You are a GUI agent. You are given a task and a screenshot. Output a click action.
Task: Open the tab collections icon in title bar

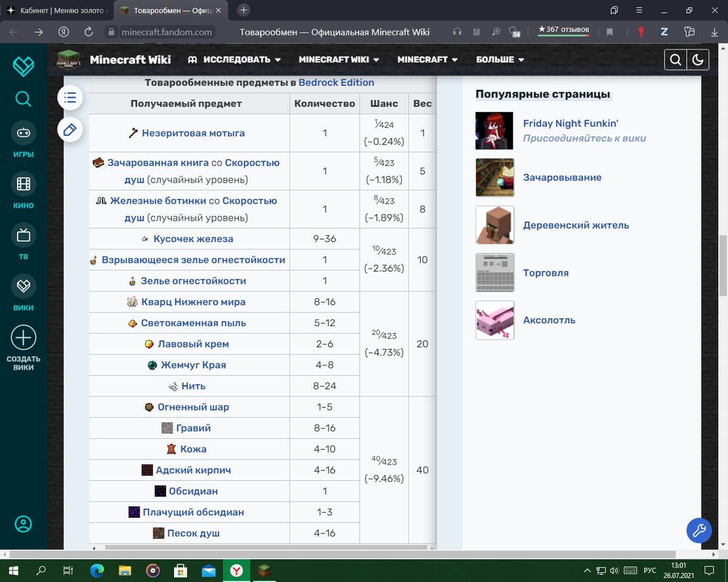[x=615, y=10]
